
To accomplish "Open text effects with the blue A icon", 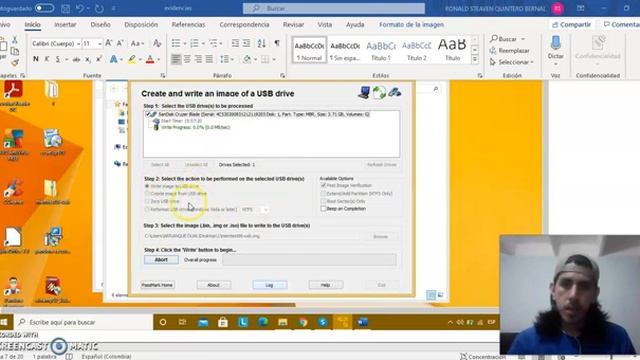I will click(x=113, y=60).
